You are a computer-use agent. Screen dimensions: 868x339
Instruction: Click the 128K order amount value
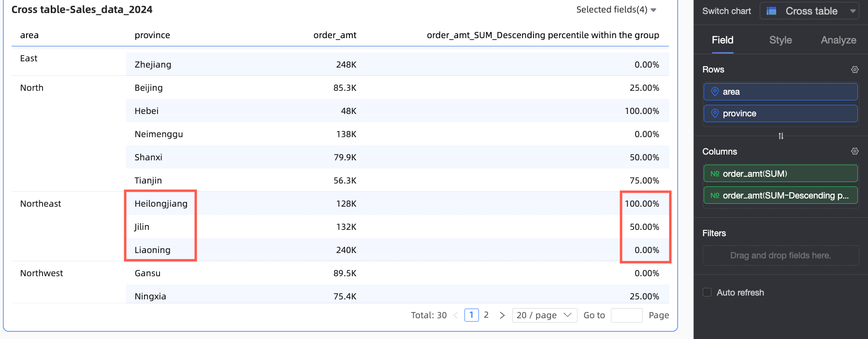(x=346, y=204)
